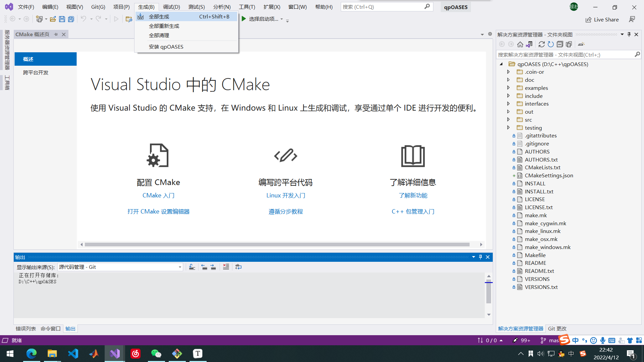
Task: Click the C++ 包管理入门 link
Action: pyautogui.click(x=413, y=212)
